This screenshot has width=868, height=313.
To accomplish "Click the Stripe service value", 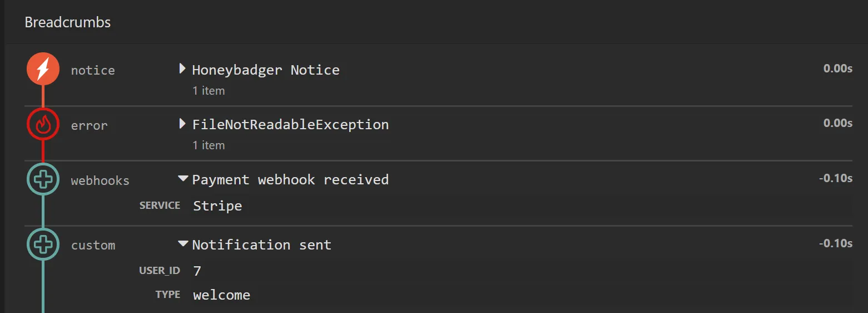I will pyautogui.click(x=217, y=206).
